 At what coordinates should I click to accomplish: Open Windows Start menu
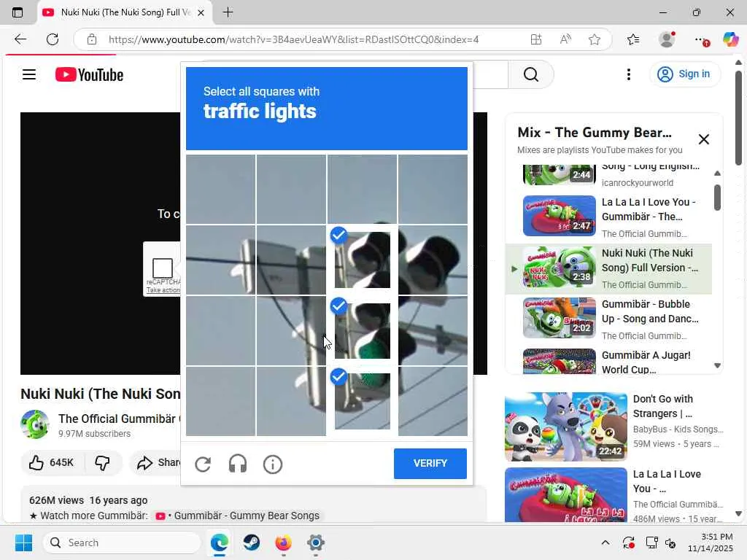(x=23, y=542)
